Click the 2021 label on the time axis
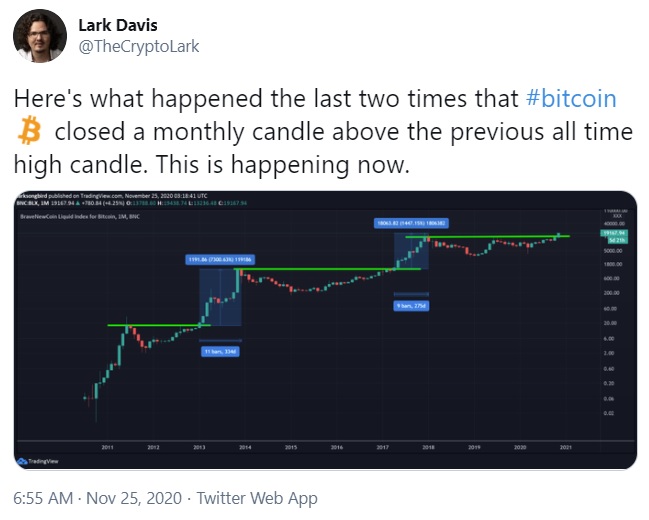This screenshot has height=520, width=649. coord(565,447)
